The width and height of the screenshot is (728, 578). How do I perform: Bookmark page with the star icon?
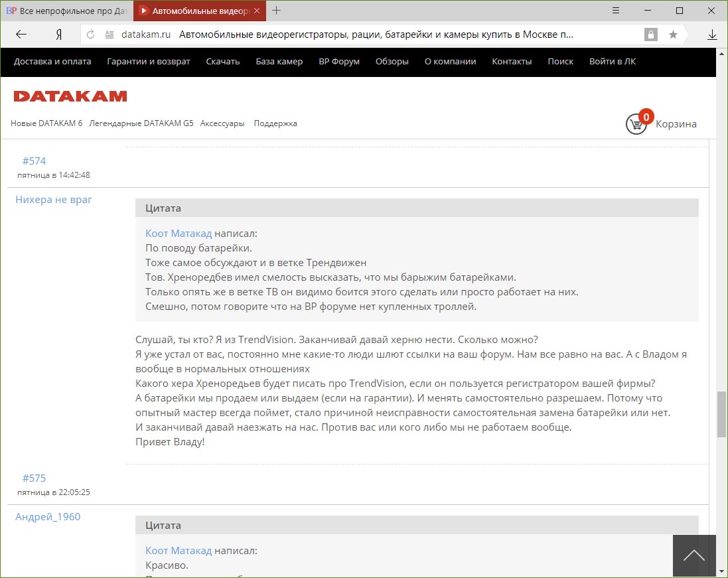click(x=673, y=35)
